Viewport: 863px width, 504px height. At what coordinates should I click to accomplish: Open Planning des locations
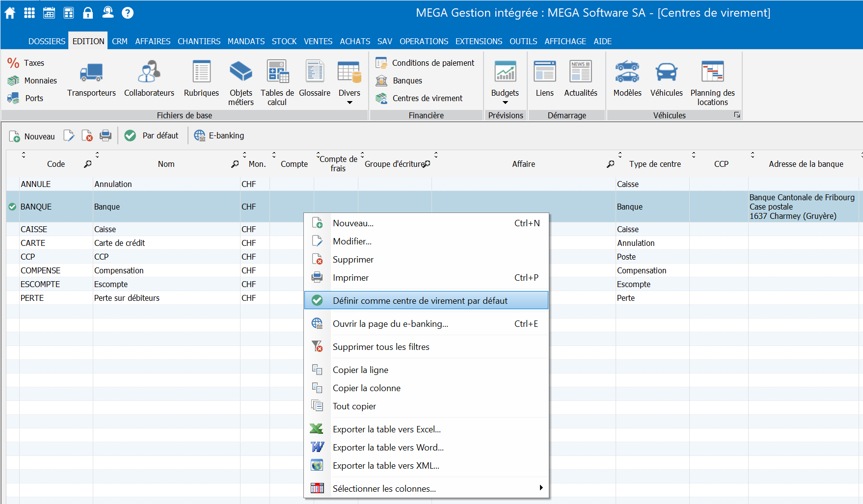[x=713, y=82]
